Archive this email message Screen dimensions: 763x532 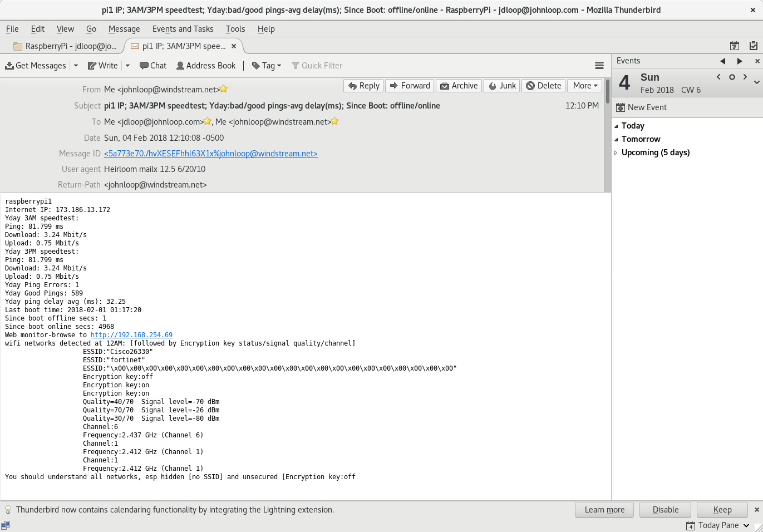point(459,86)
